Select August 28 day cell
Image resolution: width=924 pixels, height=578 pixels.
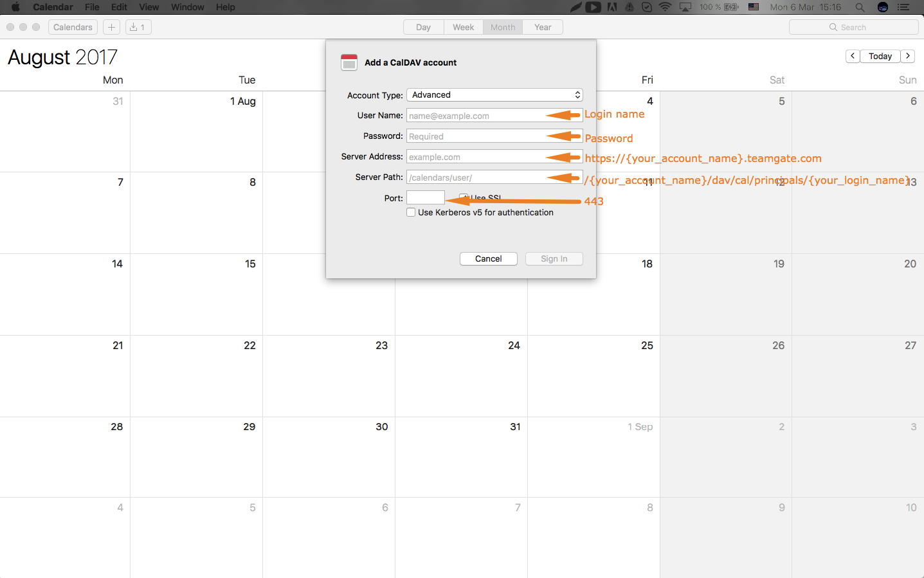(65, 456)
